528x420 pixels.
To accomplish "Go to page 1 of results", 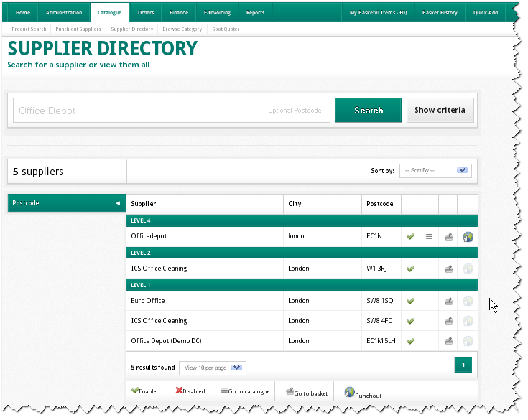I will tap(463, 365).
